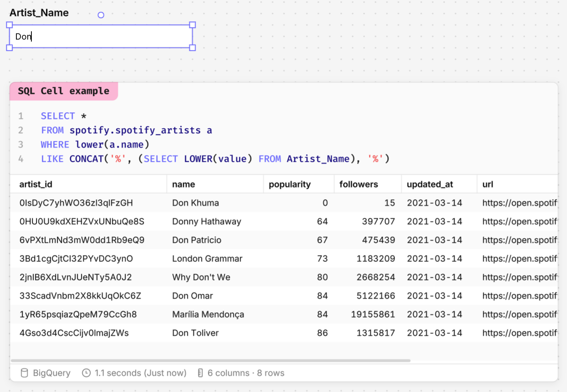Click the updated_at column header

click(x=430, y=184)
